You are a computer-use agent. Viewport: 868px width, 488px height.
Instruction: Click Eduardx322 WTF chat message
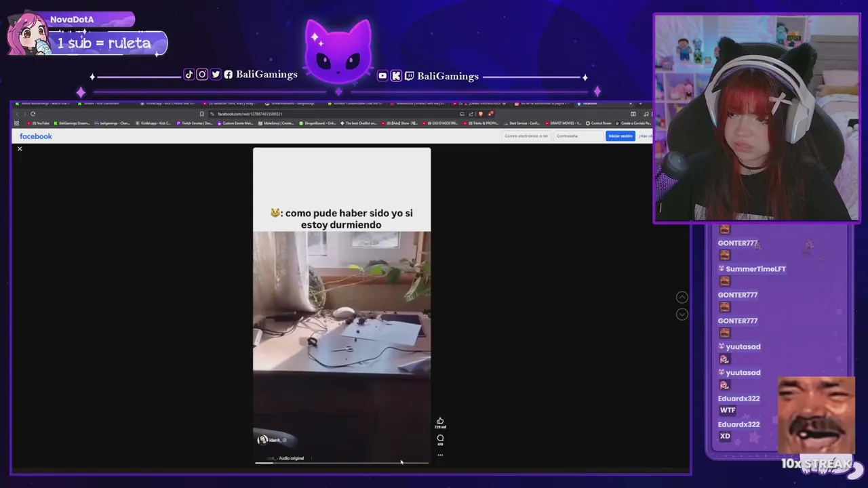(x=728, y=410)
